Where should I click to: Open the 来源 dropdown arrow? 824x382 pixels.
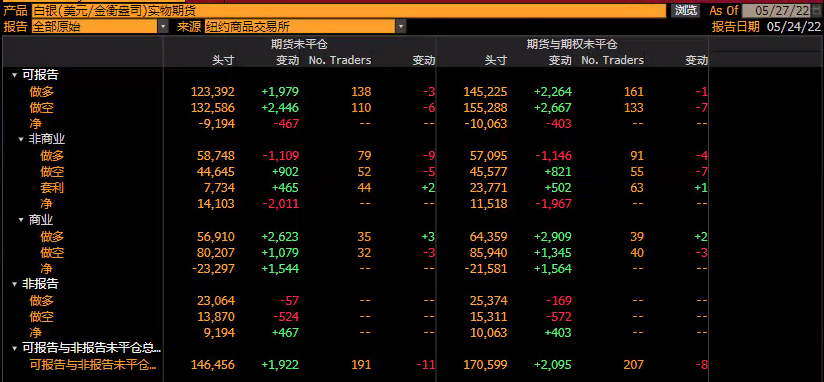[401, 27]
